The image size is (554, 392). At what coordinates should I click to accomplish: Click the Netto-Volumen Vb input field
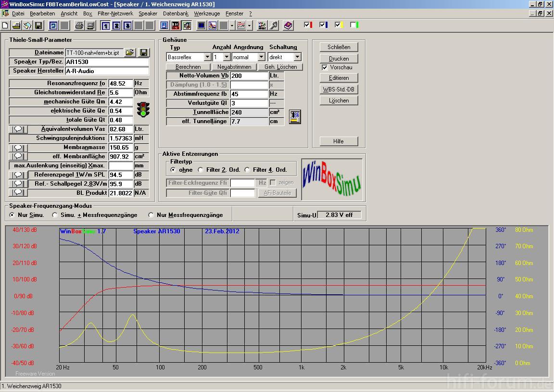coord(249,76)
